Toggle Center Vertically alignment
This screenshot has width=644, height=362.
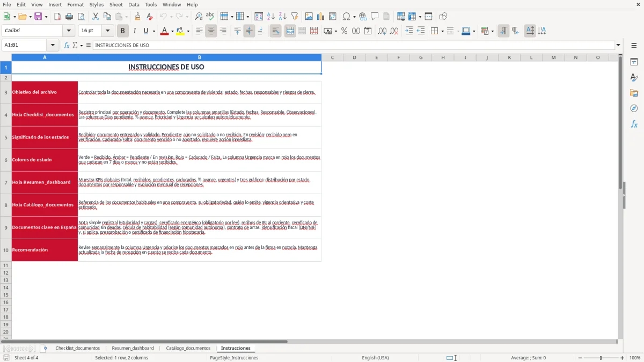[249, 31]
